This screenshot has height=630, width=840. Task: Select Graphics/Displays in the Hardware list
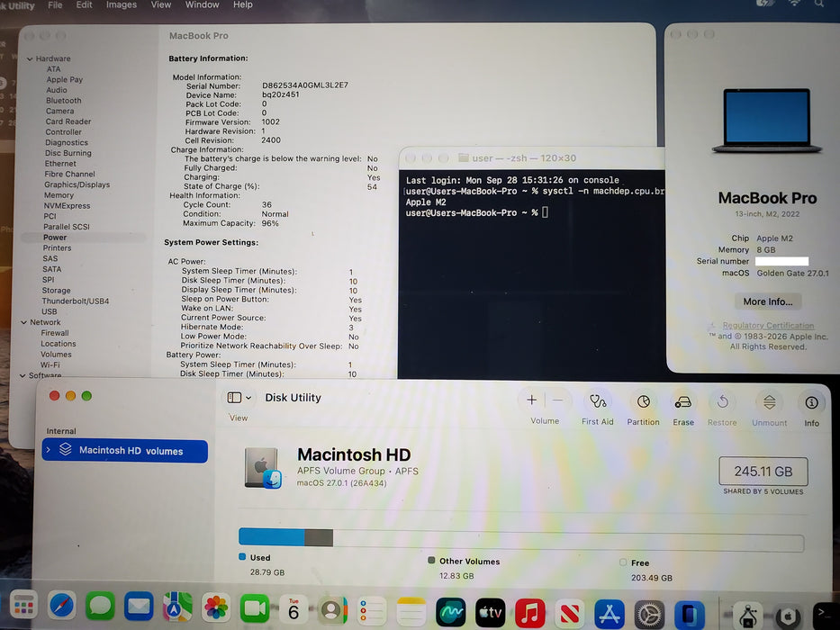tap(77, 184)
